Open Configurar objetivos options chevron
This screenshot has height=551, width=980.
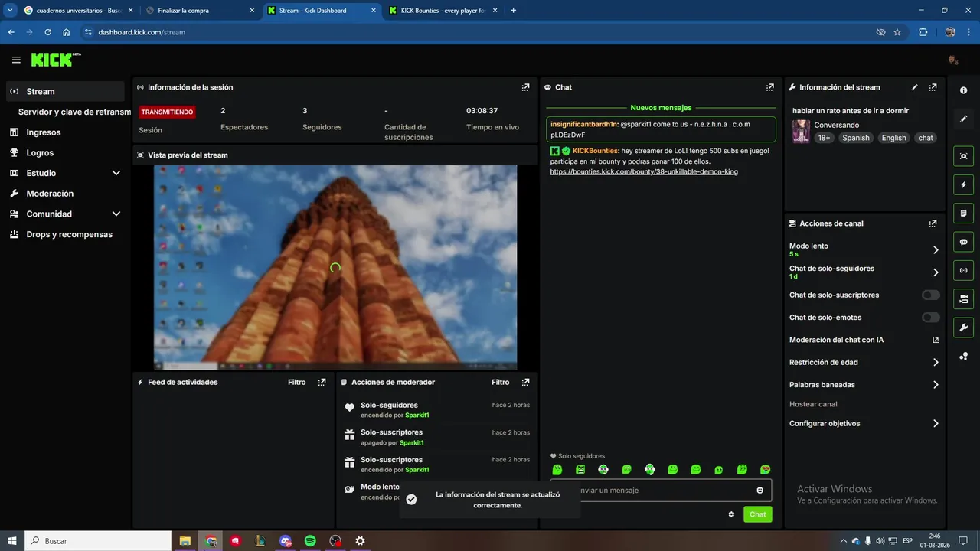936,423
